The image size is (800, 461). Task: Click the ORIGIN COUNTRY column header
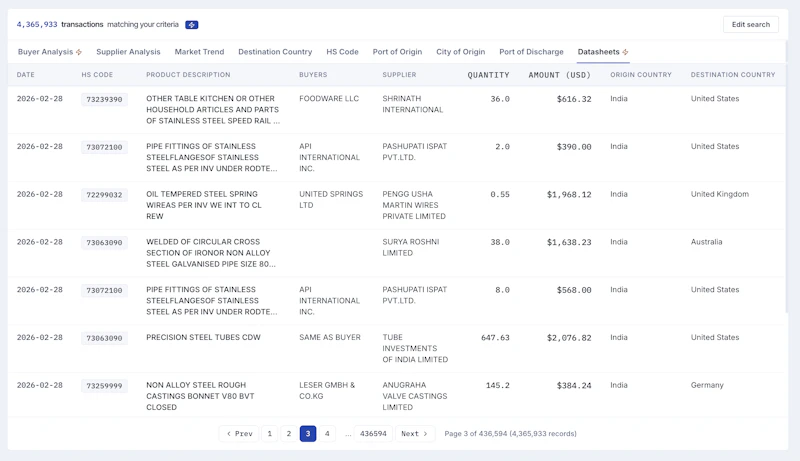pyautogui.click(x=641, y=74)
